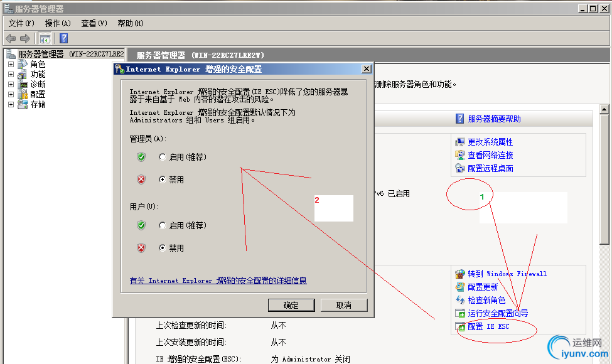This screenshot has height=364, width=612.
Task: Toggle the console tree toolbar icon
Action: (45, 39)
